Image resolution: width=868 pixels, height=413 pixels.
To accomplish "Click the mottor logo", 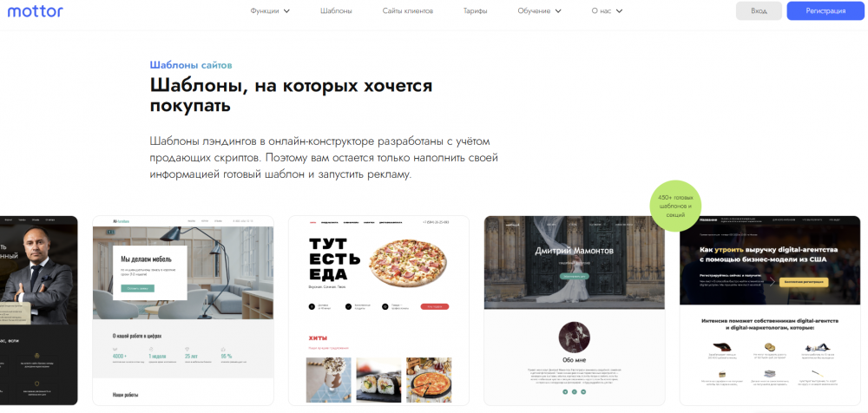I will [x=35, y=11].
